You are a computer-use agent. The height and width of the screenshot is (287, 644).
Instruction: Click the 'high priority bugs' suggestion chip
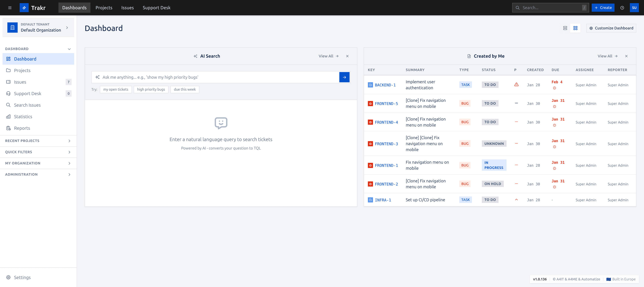151,89
